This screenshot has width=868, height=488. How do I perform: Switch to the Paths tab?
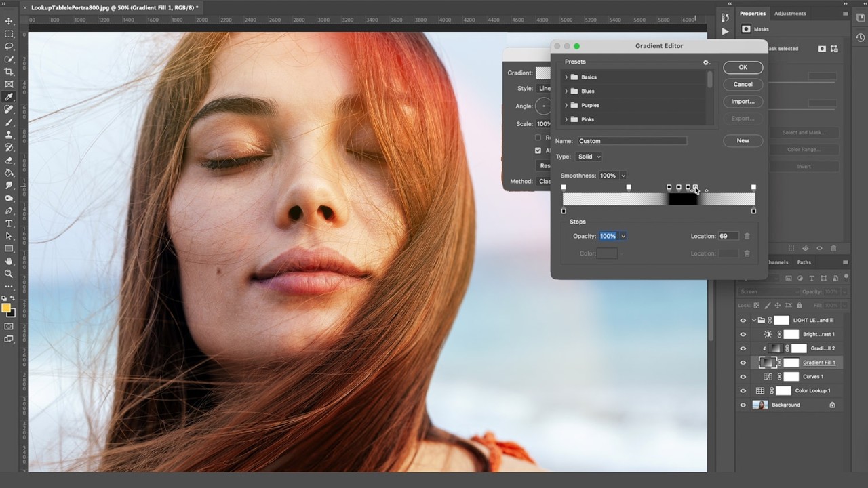(x=804, y=262)
